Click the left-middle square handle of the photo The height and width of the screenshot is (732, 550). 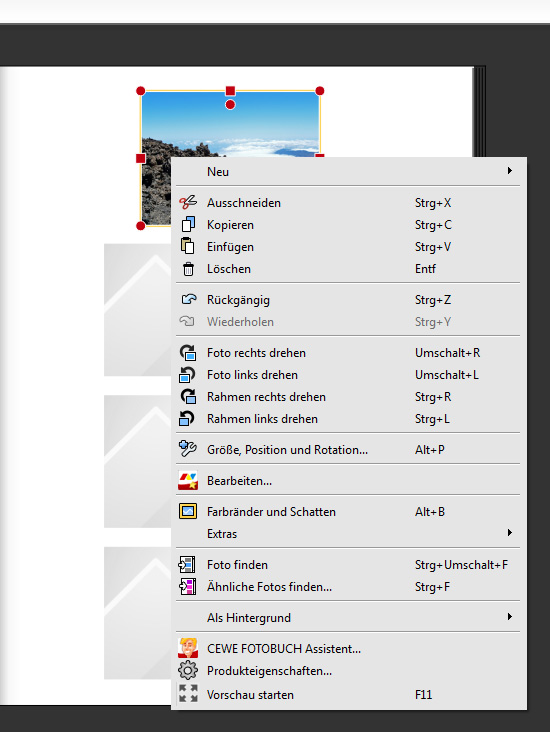tap(141, 159)
